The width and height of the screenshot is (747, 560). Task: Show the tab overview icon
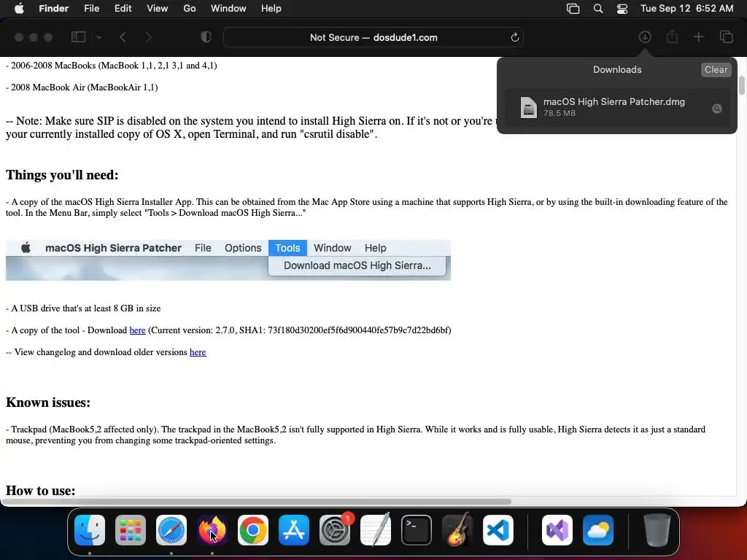[726, 37]
